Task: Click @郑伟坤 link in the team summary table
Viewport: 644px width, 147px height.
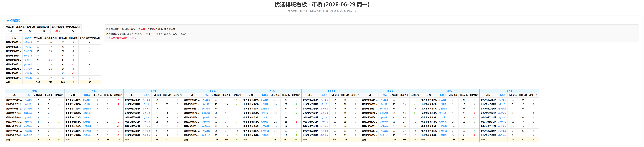Action: 28,69
